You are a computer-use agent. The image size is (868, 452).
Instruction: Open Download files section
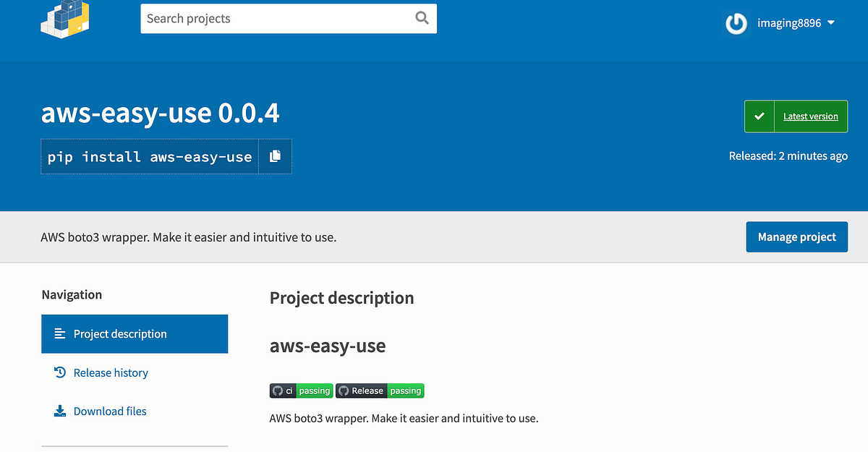point(109,410)
